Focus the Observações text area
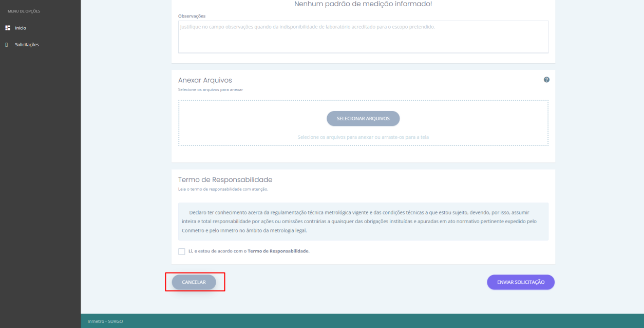Image resolution: width=644 pixels, height=328 pixels. click(x=363, y=37)
